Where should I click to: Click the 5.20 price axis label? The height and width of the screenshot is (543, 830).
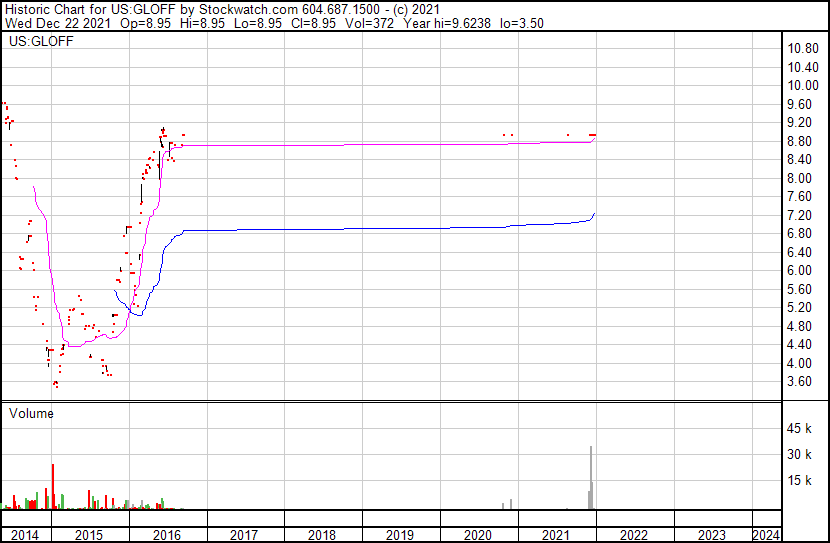point(799,307)
